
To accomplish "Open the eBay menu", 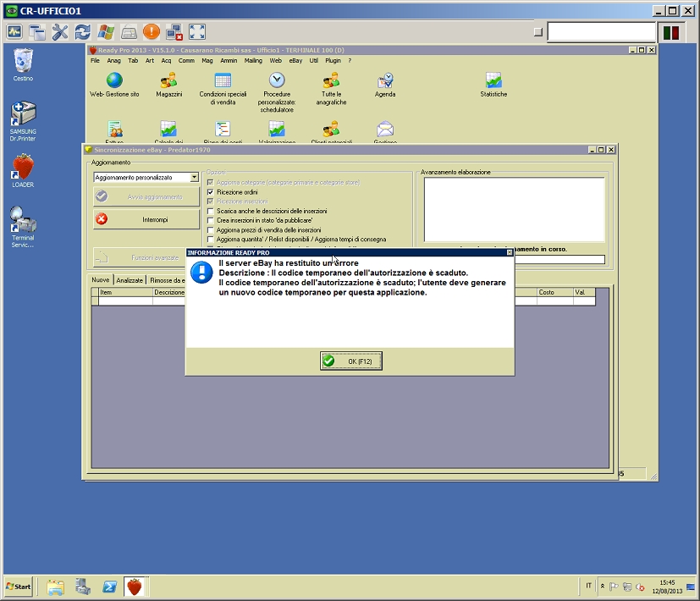I will pyautogui.click(x=295, y=60).
